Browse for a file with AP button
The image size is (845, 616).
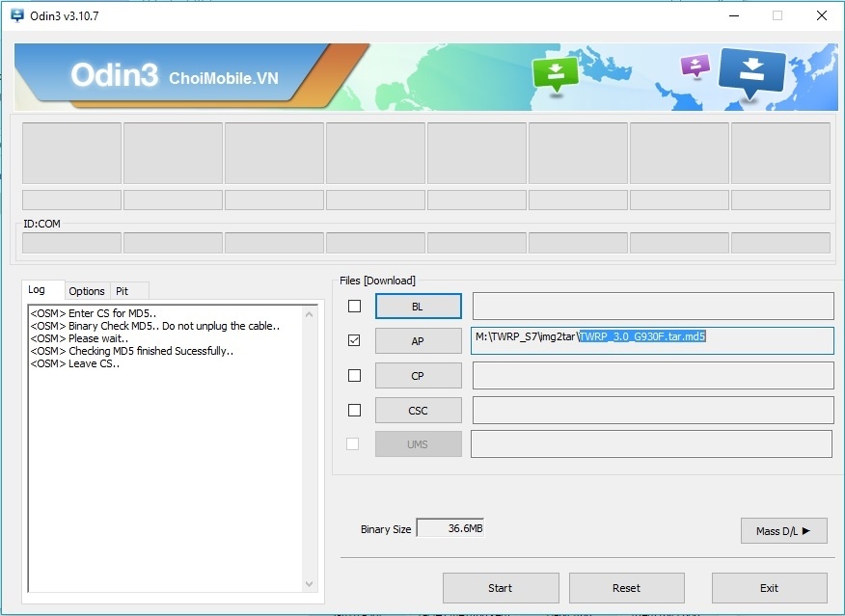418,341
